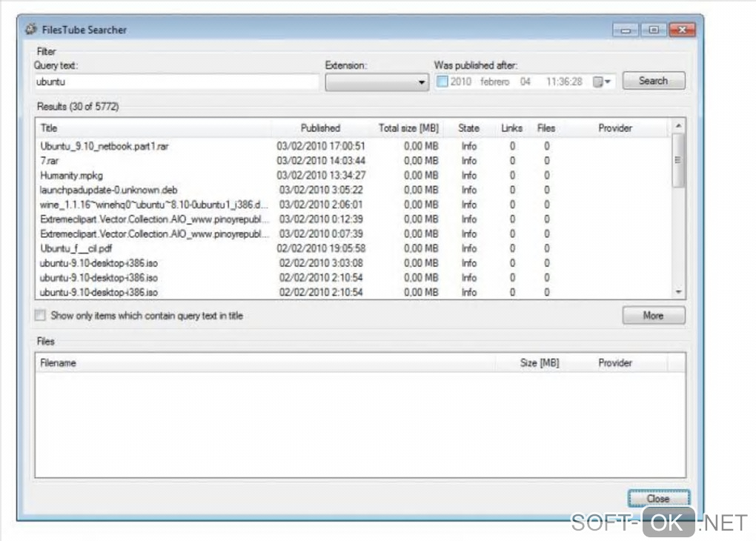The width and height of the screenshot is (756, 541).
Task: Click the results scrollbar down arrow
Action: pyautogui.click(x=678, y=292)
